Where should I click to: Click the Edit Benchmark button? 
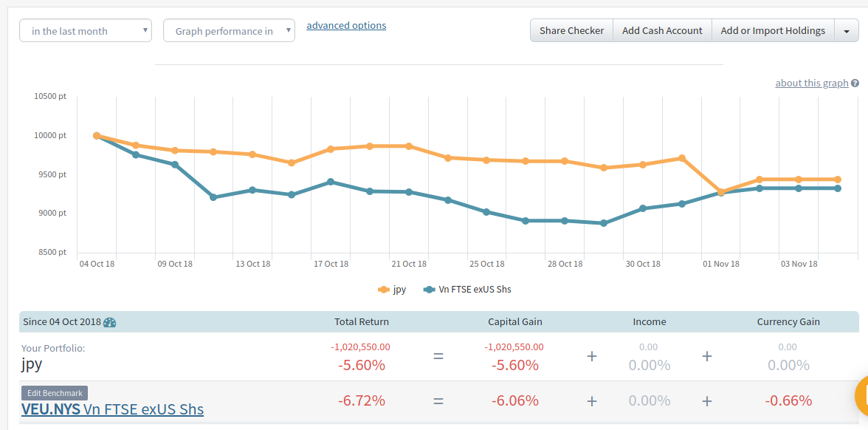tap(54, 393)
